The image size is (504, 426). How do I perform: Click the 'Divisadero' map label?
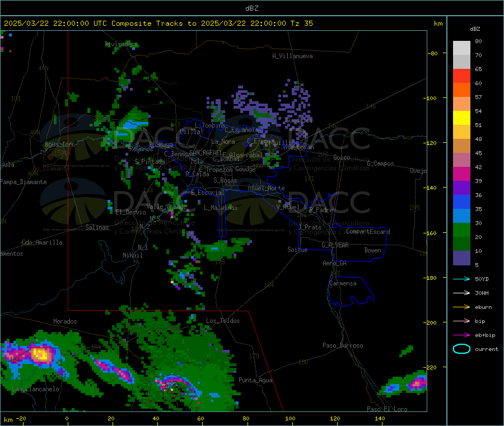click(121, 44)
